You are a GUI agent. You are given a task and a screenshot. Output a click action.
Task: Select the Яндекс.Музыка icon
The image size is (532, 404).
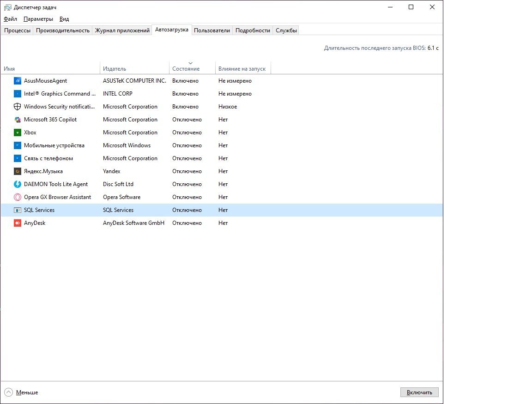click(18, 171)
